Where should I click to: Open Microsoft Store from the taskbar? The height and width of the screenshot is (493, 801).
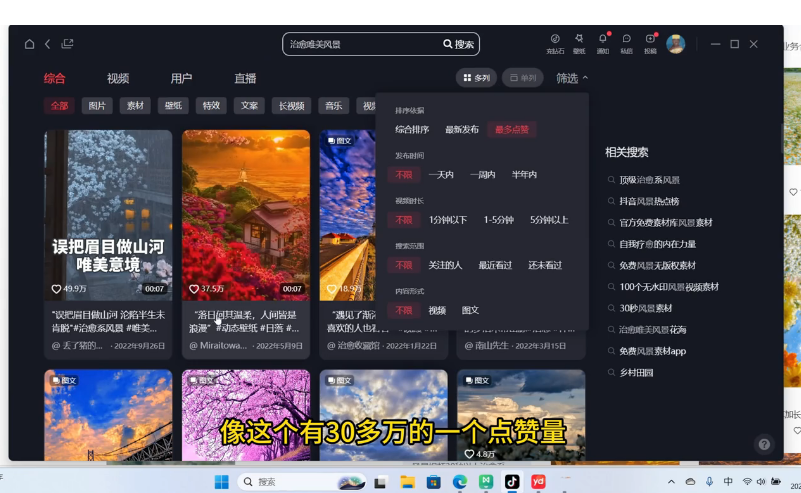tap(434, 482)
